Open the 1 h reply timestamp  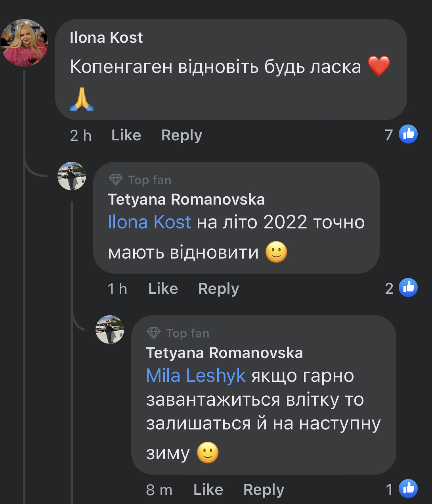point(117,289)
